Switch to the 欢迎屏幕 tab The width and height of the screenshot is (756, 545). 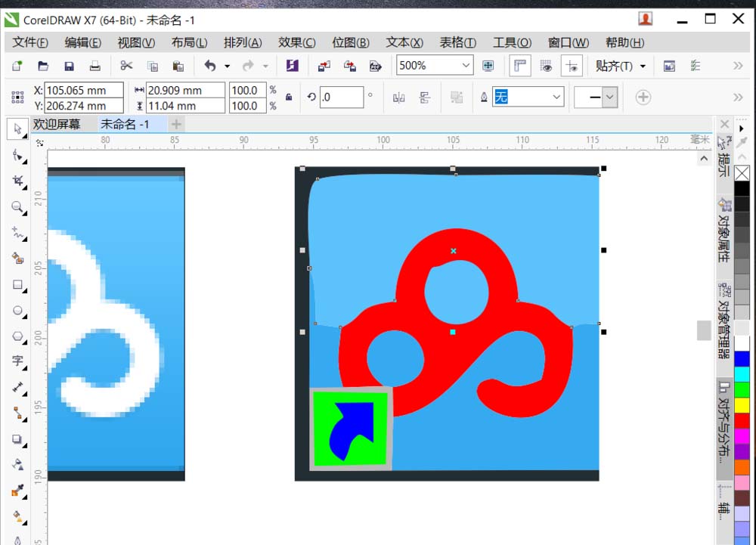(x=57, y=124)
